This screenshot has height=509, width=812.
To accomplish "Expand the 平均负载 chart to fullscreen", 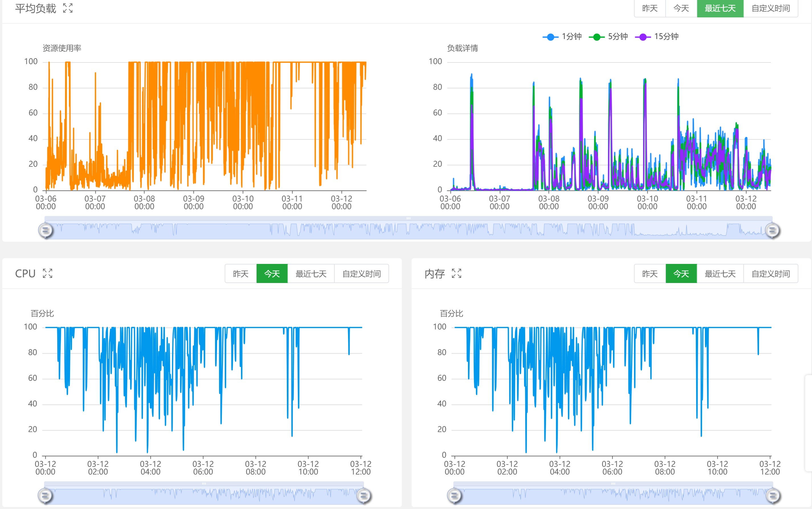I will point(68,8).
